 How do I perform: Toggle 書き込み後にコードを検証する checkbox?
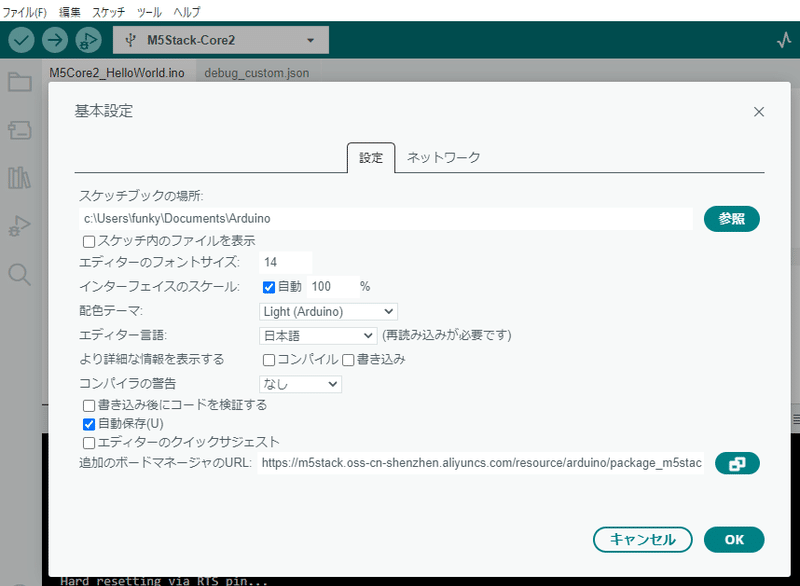(89, 405)
